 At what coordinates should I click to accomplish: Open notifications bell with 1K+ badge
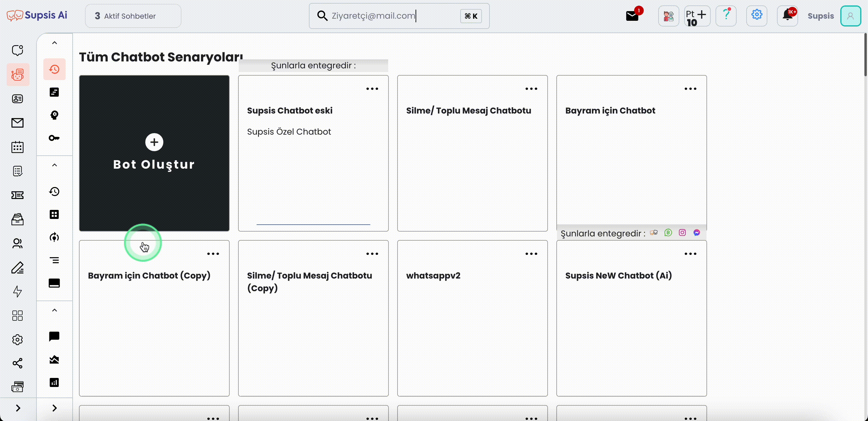pos(788,15)
